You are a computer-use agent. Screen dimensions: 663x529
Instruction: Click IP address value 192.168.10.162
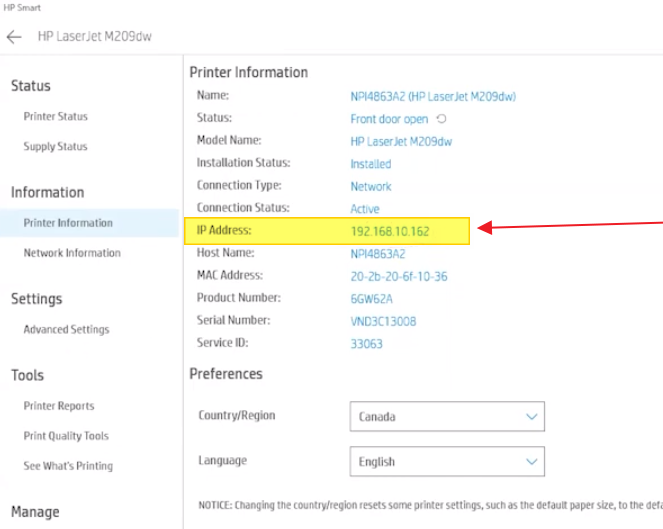390,231
